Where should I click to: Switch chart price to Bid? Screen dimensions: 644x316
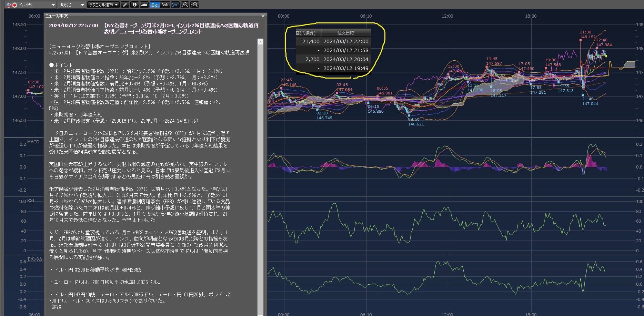coord(154,5)
